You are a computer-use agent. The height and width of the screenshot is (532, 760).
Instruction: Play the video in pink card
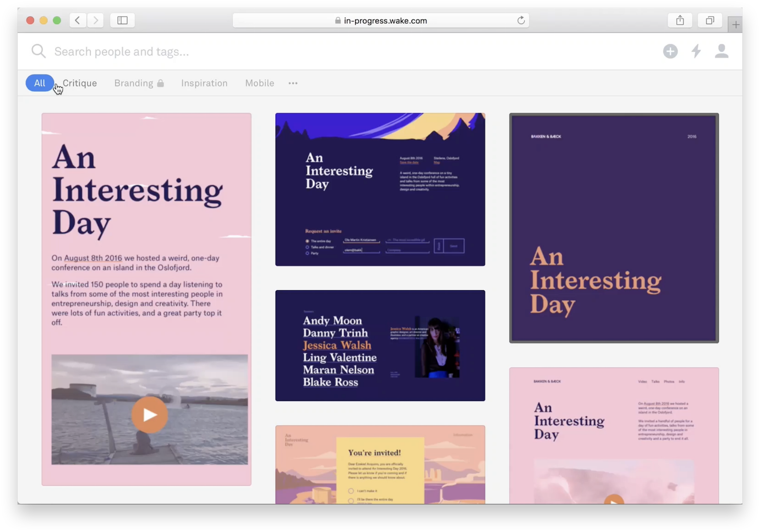pos(149,414)
